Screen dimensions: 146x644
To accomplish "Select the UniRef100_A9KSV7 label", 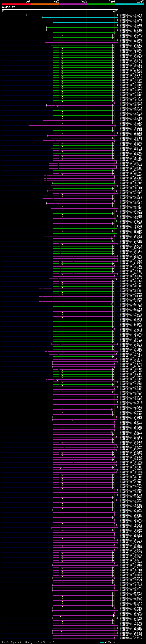I will tap(131, 447).
